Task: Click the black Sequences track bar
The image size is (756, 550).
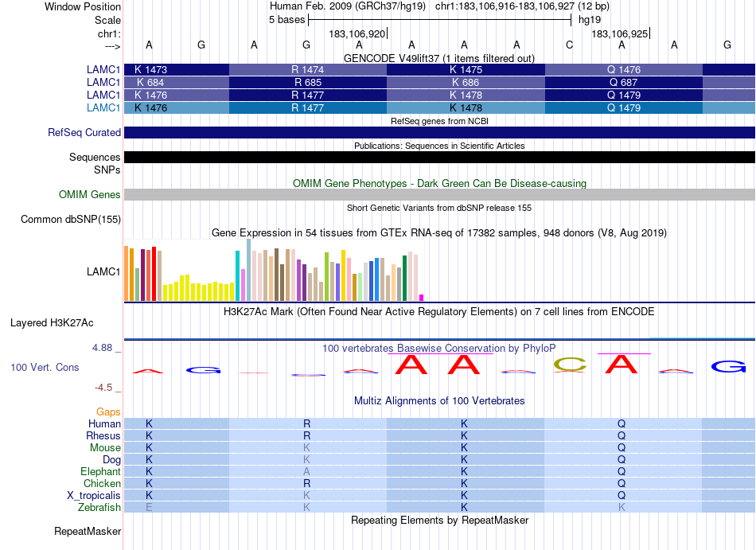Action: [440, 157]
